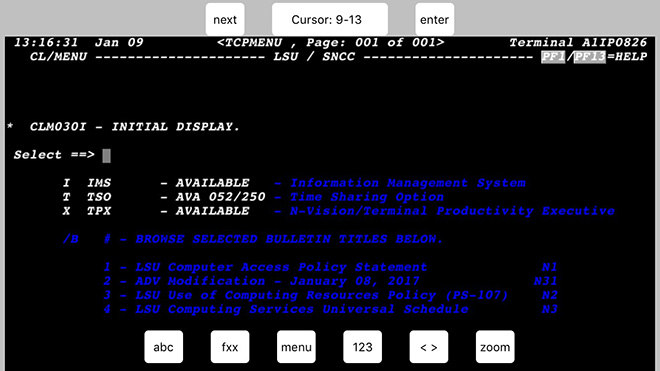Viewport: 660px width, 371px height.
Task: Open the menu button
Action: (296, 347)
